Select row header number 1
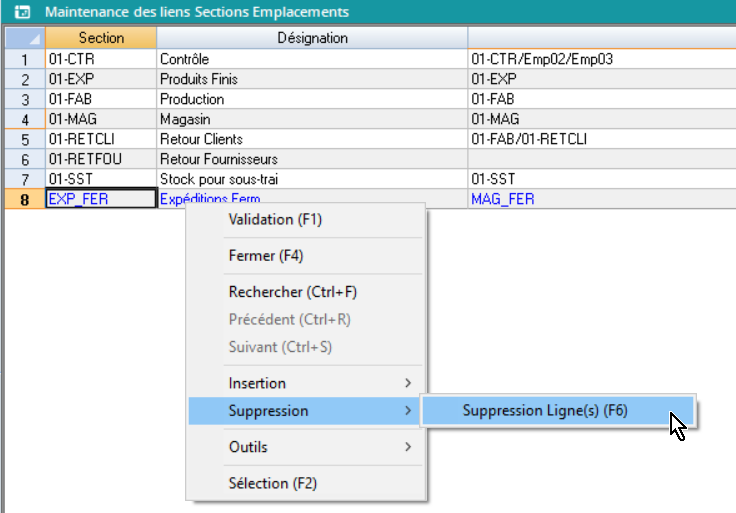This screenshot has width=736, height=513. point(23,59)
